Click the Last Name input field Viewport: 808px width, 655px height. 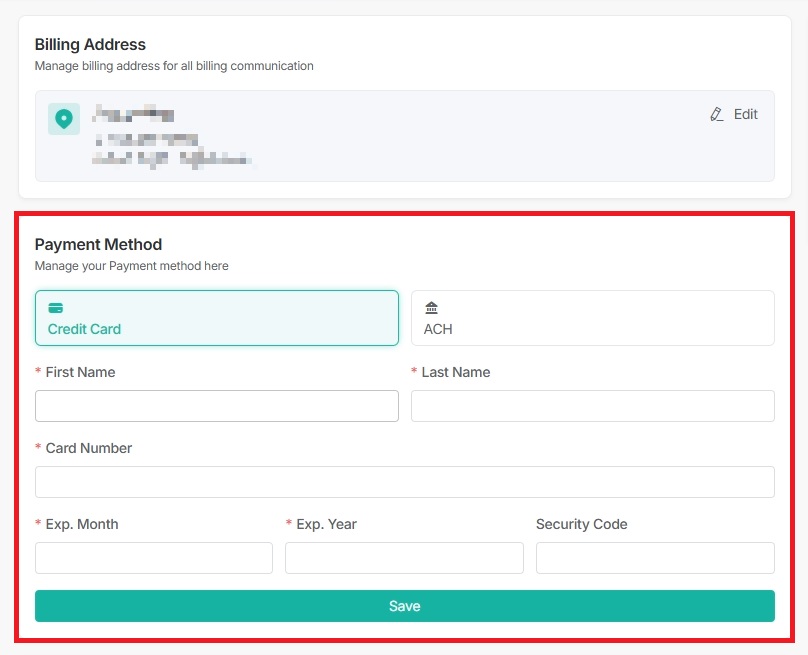[593, 406]
